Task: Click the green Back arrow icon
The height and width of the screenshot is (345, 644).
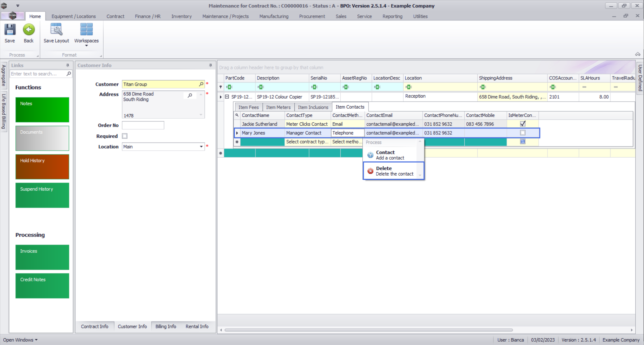Action: (x=28, y=30)
